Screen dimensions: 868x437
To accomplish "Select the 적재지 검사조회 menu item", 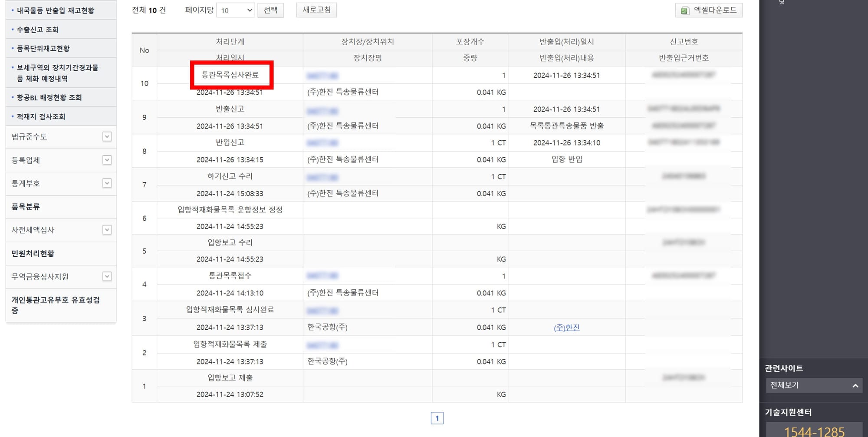I will point(42,116).
